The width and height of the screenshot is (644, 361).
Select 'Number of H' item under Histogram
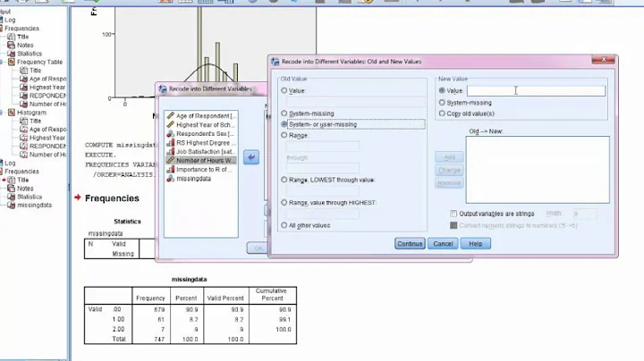47,155
